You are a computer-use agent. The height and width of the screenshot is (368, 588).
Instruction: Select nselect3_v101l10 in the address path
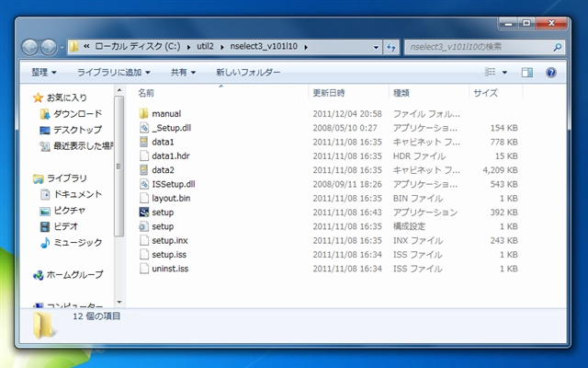click(x=264, y=47)
